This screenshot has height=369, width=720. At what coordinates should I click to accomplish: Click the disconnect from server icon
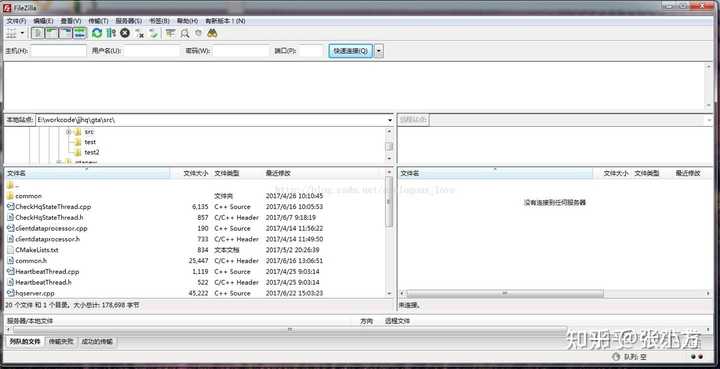139,34
